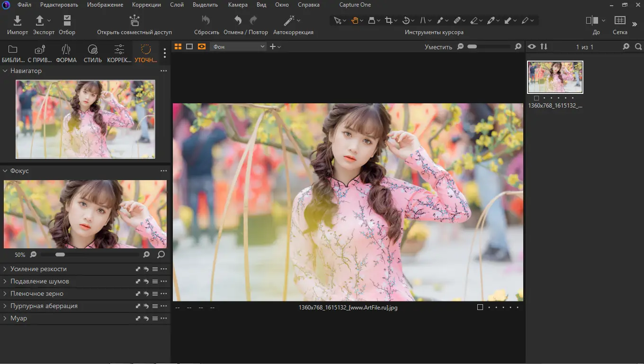Click the Отбор button in the toolbar

coord(67,21)
